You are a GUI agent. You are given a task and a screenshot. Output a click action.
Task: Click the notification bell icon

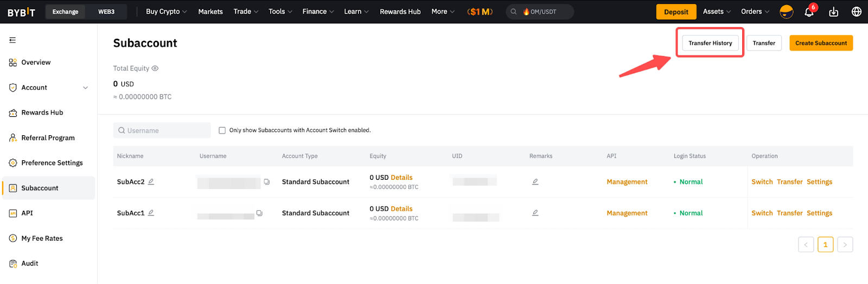[809, 12]
